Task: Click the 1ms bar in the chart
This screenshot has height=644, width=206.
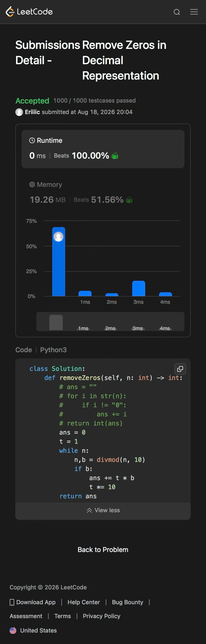Action: (x=85, y=293)
